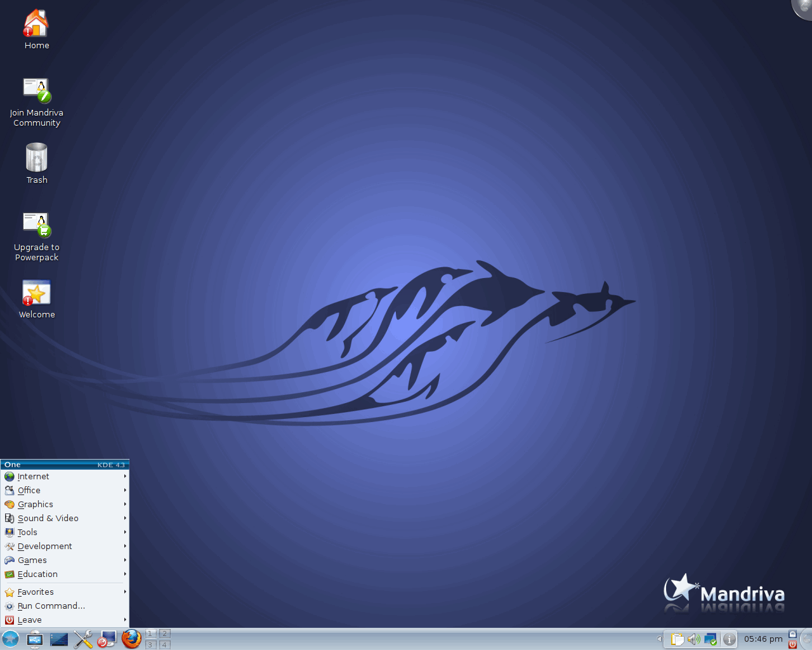Open the Tools submenu
Viewport: 812px width, 650px height.
pos(65,533)
